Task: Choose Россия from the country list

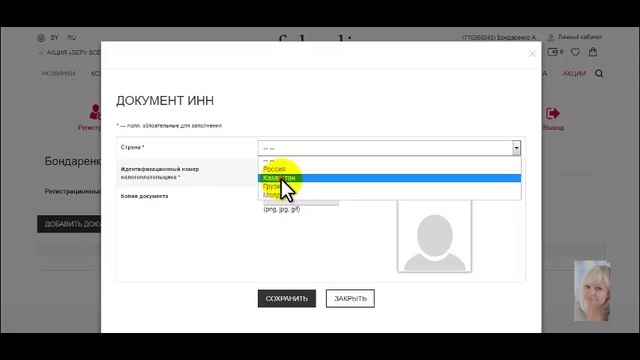Action: 389,169
